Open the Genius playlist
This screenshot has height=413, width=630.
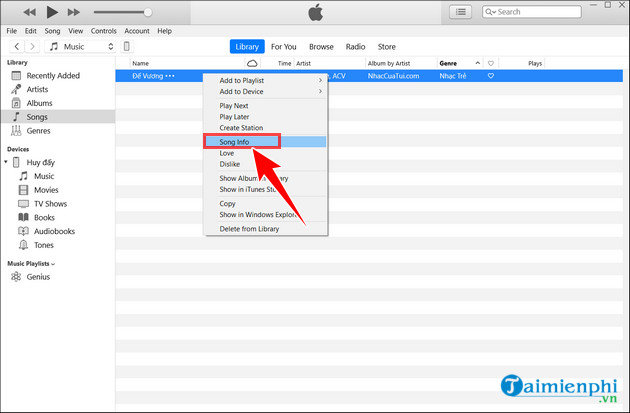coord(38,277)
